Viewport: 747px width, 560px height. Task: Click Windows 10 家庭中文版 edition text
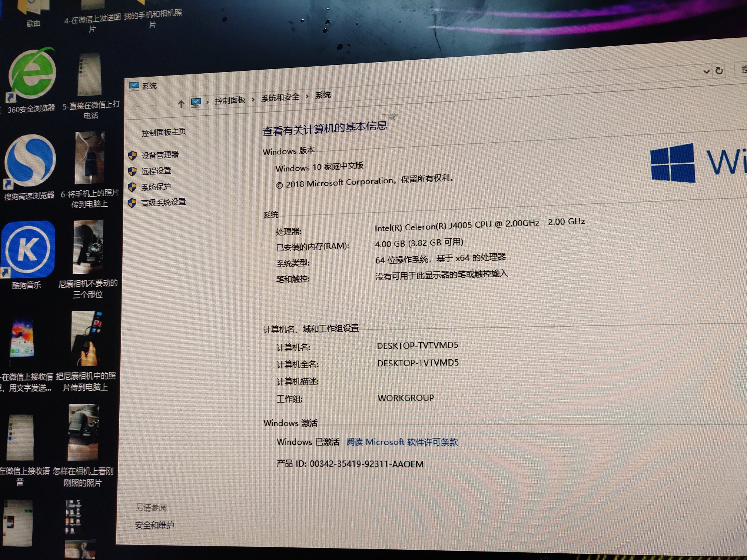pyautogui.click(x=319, y=167)
